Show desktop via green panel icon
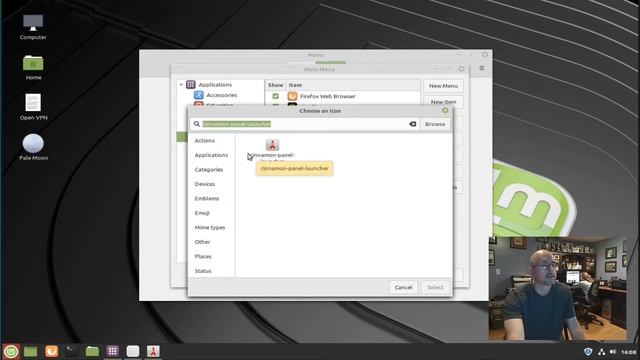The width and height of the screenshot is (640, 360). 31,351
